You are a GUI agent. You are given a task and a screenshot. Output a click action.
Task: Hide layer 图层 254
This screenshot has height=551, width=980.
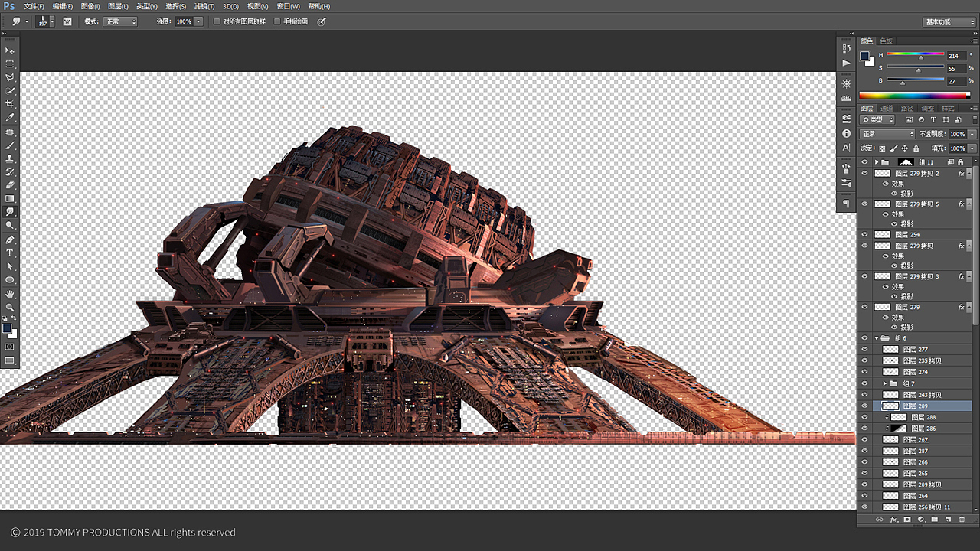click(x=865, y=234)
